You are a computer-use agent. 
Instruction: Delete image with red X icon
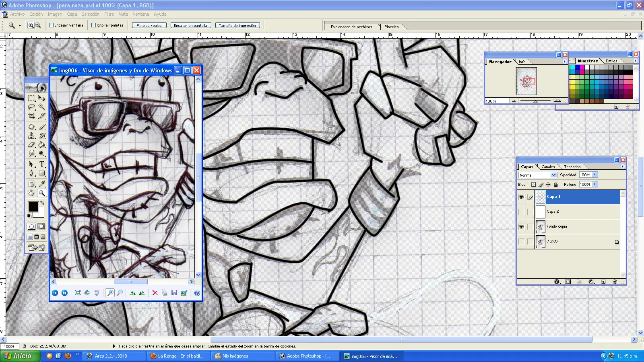tap(155, 293)
